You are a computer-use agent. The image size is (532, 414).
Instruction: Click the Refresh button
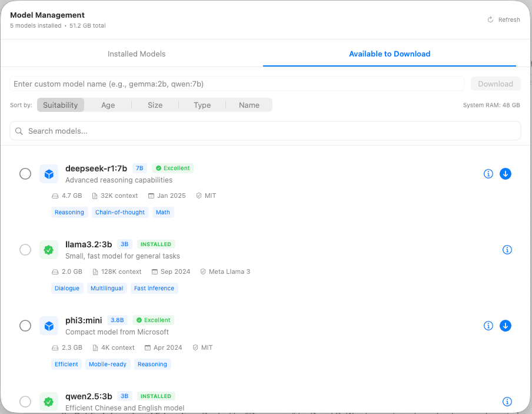(504, 19)
